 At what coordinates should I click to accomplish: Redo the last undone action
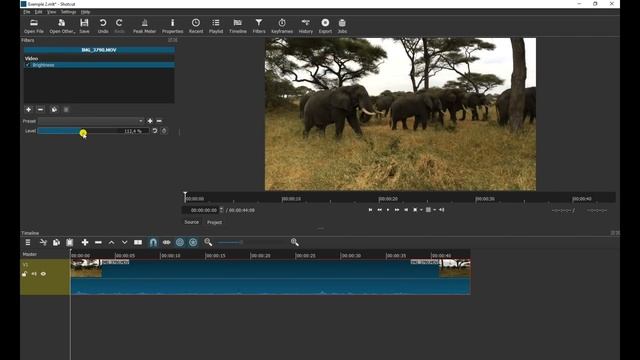119,26
